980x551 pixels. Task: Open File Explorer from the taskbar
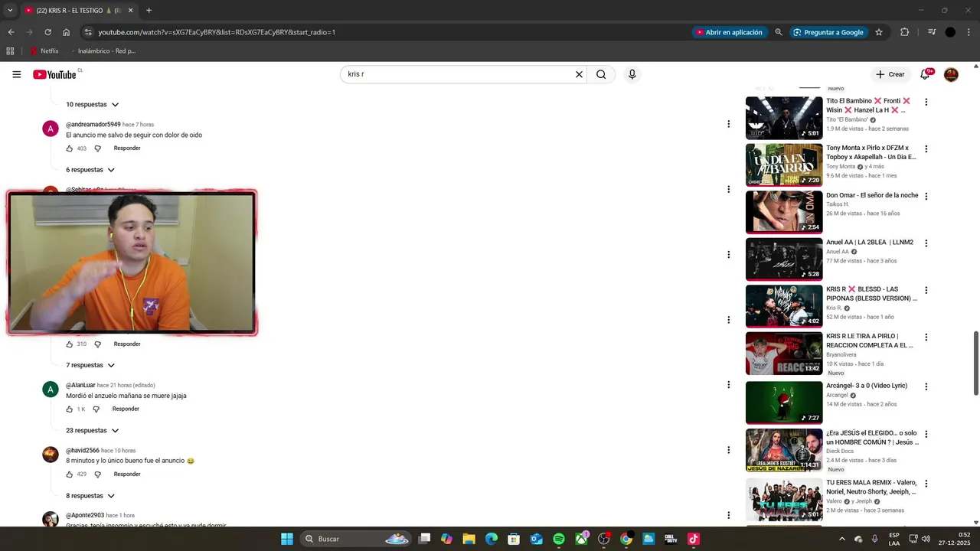[469, 539]
